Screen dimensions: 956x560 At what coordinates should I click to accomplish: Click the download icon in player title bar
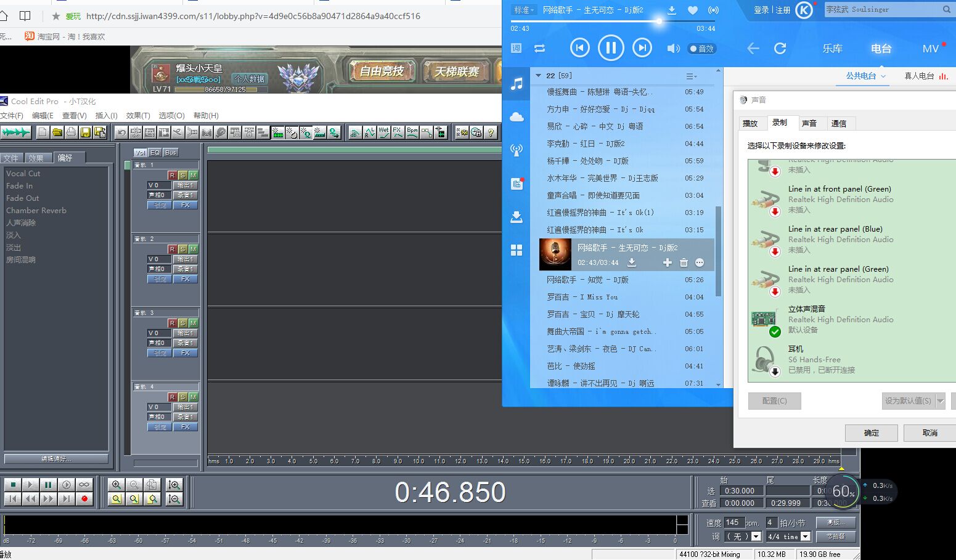tap(672, 10)
